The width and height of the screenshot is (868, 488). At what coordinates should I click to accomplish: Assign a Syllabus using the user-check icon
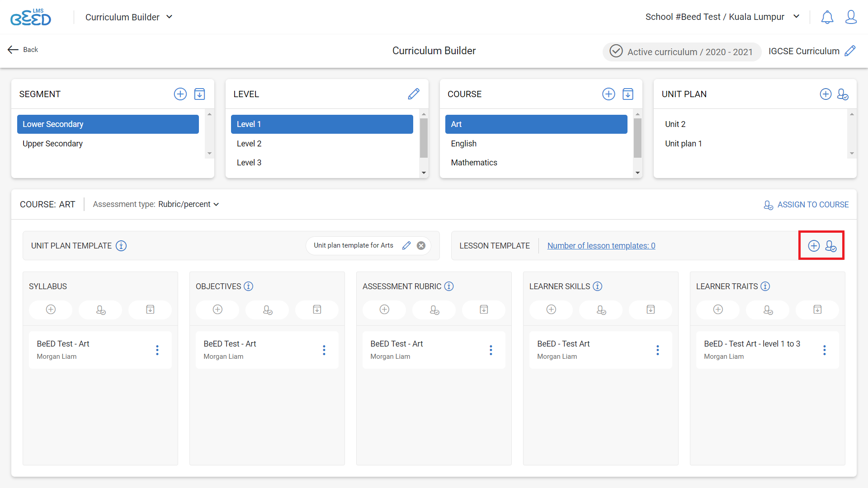100,310
